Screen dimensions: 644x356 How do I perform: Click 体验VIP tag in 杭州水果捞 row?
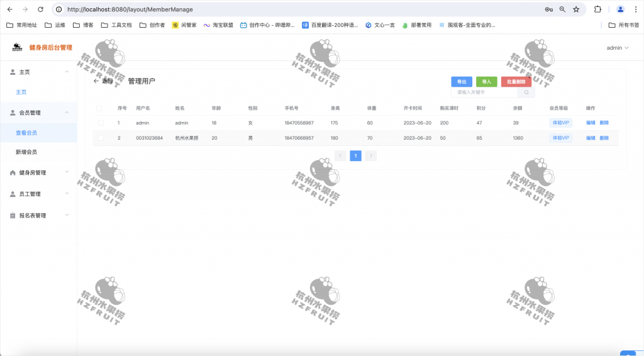(x=560, y=138)
